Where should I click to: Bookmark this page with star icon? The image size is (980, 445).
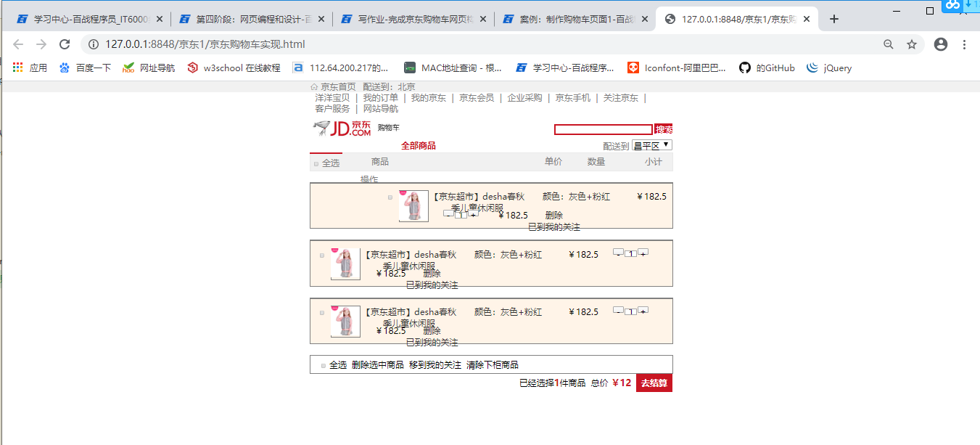[x=912, y=44]
